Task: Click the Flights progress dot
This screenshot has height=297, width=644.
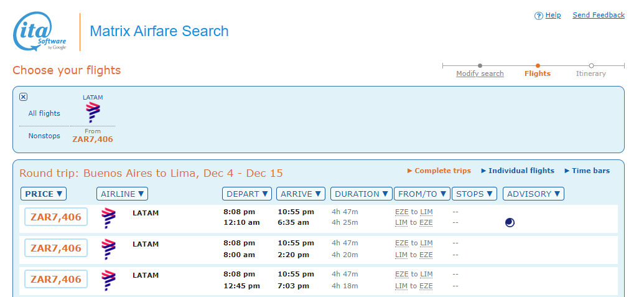Action: (x=538, y=66)
